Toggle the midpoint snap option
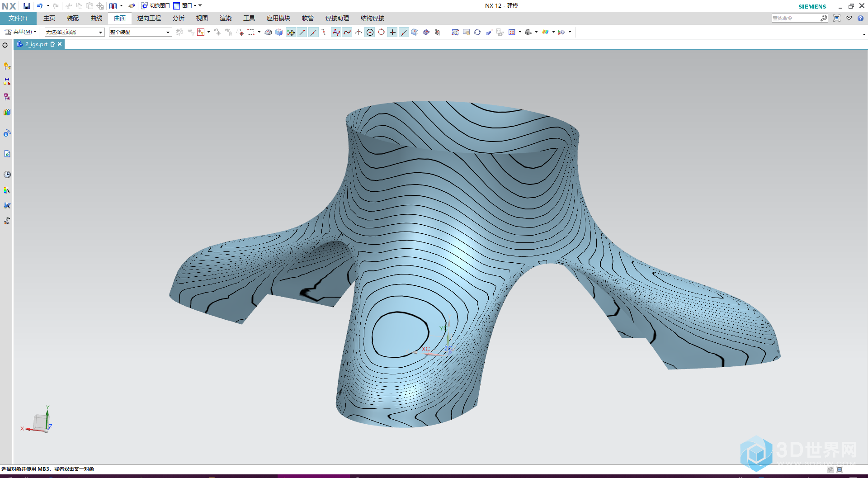Screen dimensions: 868x478 pos(314,32)
